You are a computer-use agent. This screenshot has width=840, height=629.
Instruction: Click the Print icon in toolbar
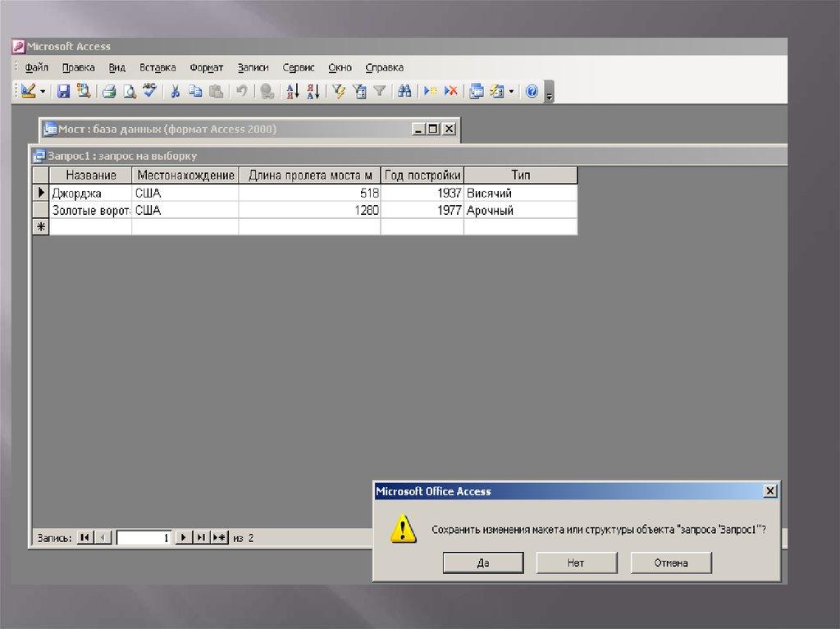(x=109, y=92)
